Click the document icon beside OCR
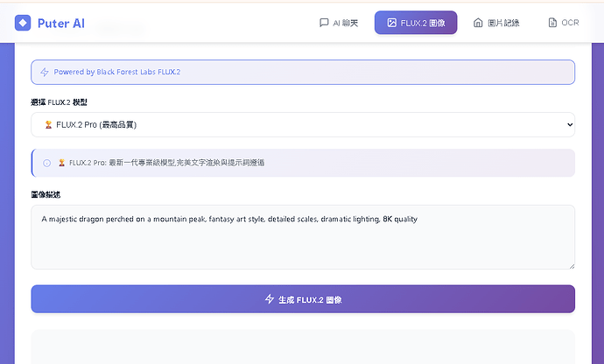The image size is (604, 364). pyautogui.click(x=551, y=23)
